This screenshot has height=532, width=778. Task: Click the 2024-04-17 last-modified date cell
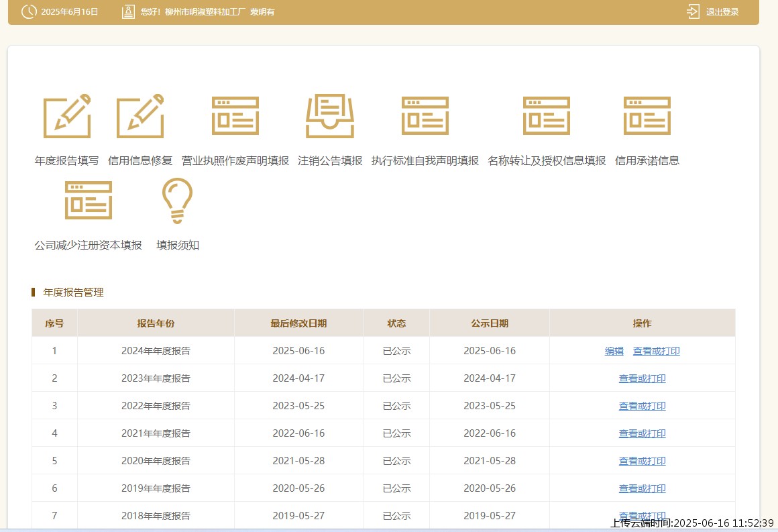tap(298, 378)
